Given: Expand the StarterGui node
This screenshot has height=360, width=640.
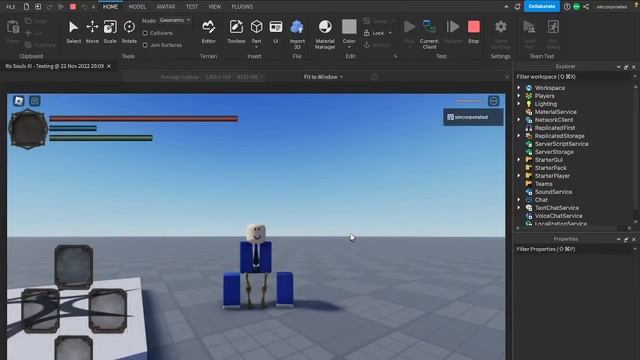Looking at the screenshot, I should 519,160.
